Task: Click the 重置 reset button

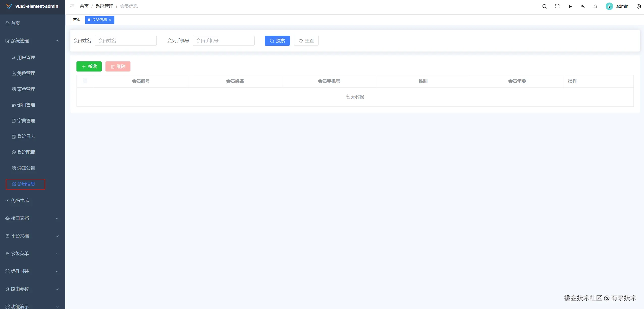Action: [x=306, y=41]
